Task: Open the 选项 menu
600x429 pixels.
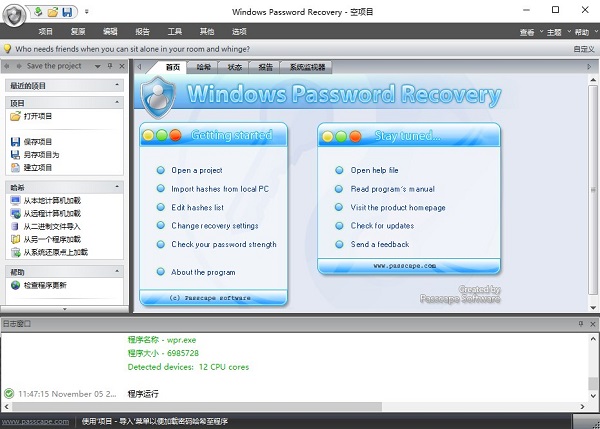Action: [239, 31]
